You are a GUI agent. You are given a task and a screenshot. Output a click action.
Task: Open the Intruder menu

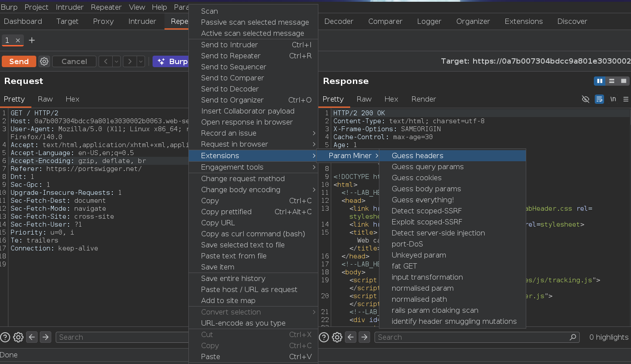coord(70,7)
